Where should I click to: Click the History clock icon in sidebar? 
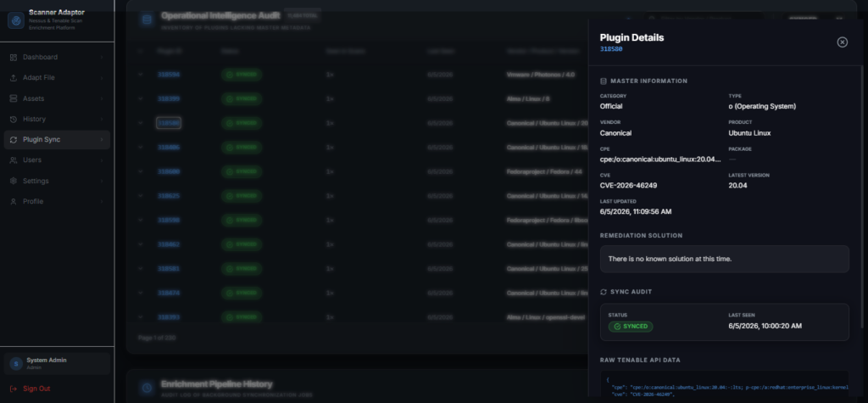(14, 119)
